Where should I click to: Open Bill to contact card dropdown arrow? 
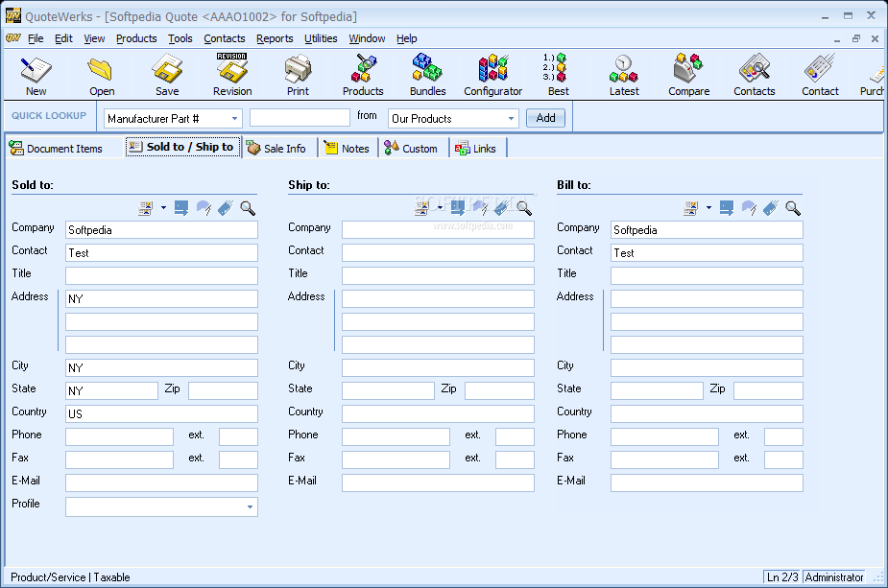coord(708,208)
